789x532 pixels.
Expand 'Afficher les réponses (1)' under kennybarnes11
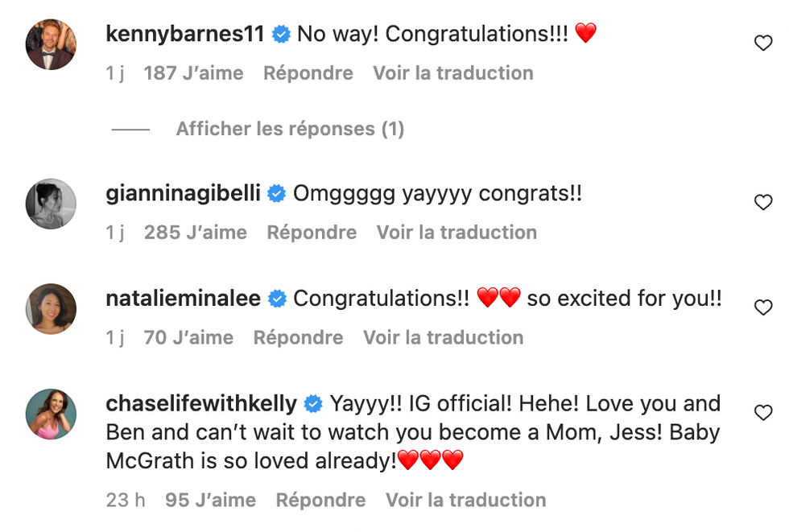(291, 129)
